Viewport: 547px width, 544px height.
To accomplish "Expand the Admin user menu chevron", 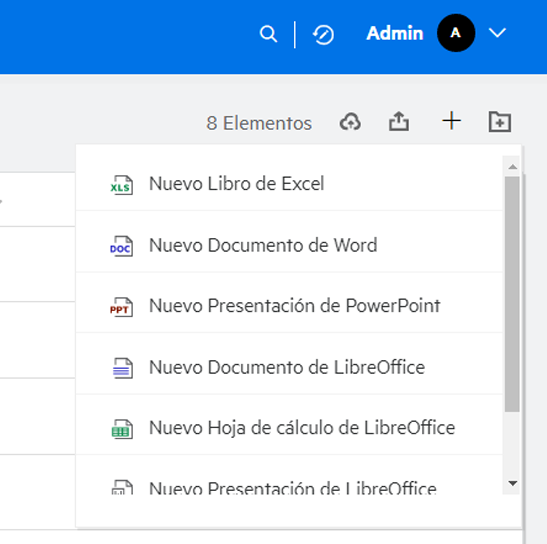I will (497, 33).
